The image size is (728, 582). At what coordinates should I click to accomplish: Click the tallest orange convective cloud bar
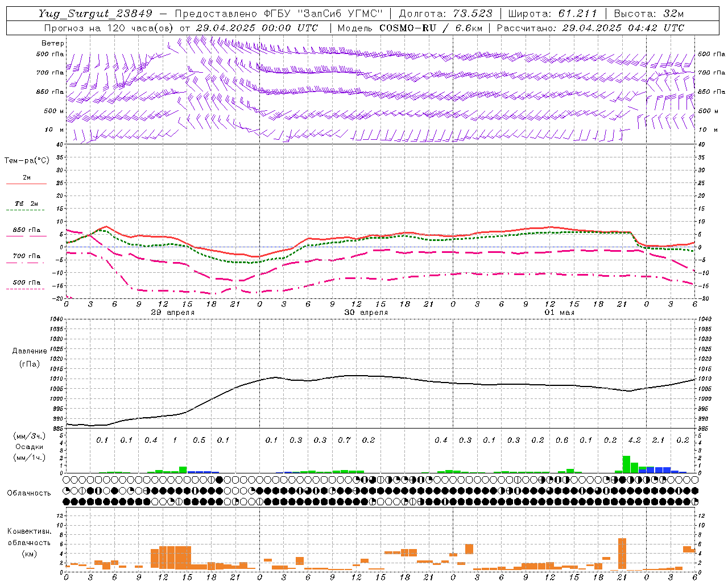[x=622, y=554]
